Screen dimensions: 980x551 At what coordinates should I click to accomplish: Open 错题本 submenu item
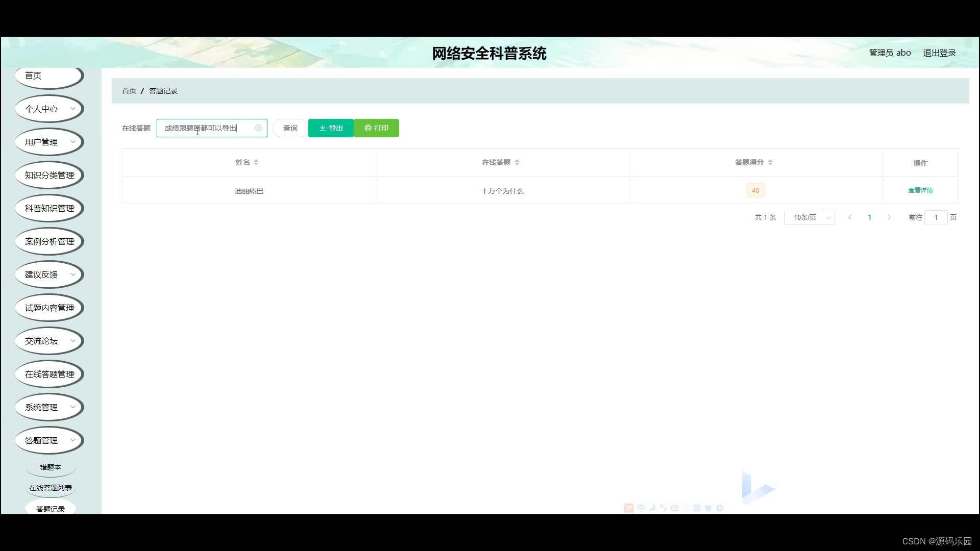click(x=50, y=467)
